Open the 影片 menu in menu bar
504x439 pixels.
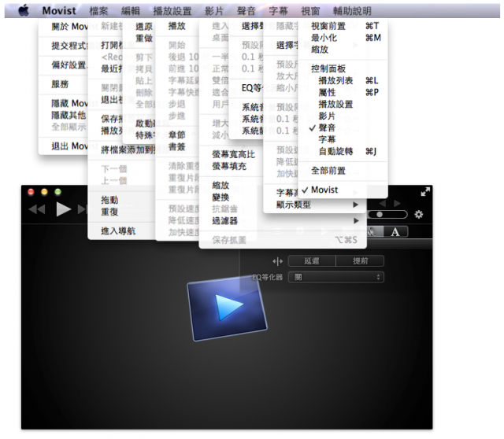pyautogui.click(x=214, y=11)
